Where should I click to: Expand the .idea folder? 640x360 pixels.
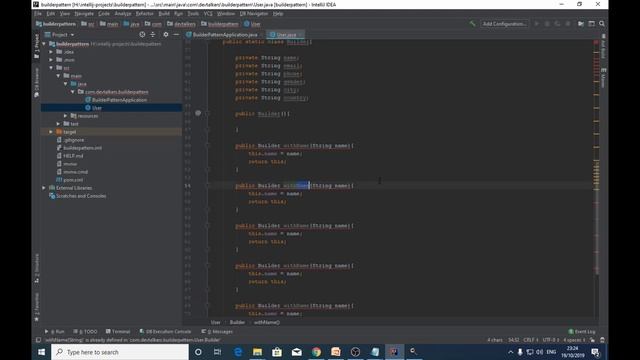pyautogui.click(x=51, y=52)
